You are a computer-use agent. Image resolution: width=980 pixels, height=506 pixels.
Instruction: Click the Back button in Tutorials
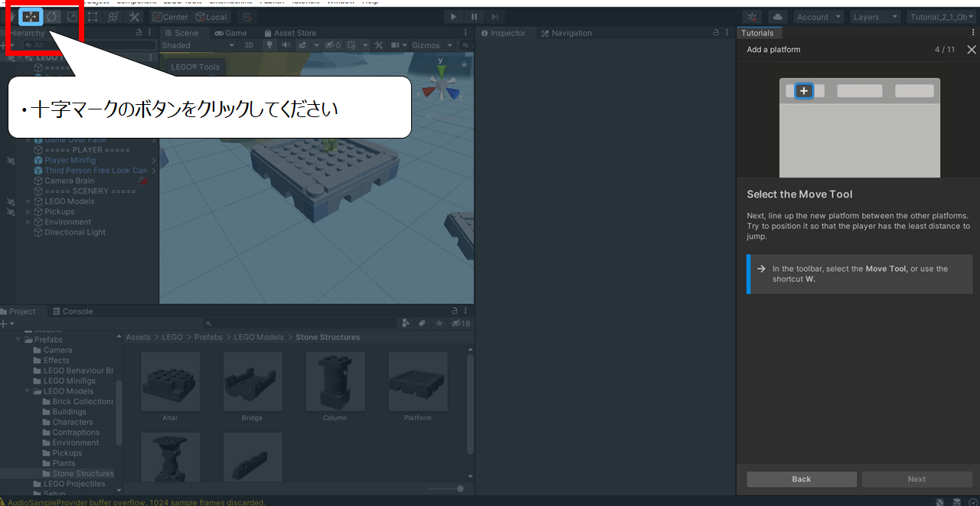pos(802,479)
